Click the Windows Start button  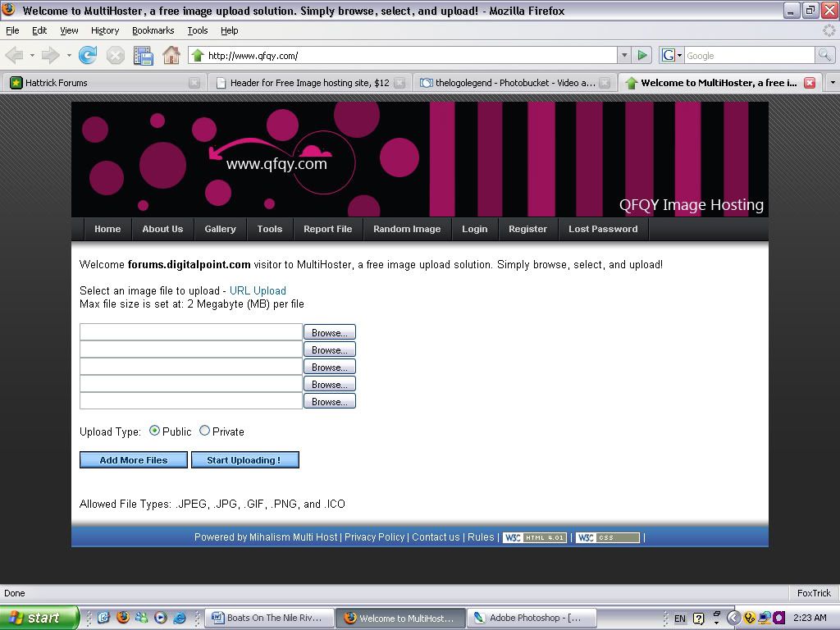pos(39,619)
